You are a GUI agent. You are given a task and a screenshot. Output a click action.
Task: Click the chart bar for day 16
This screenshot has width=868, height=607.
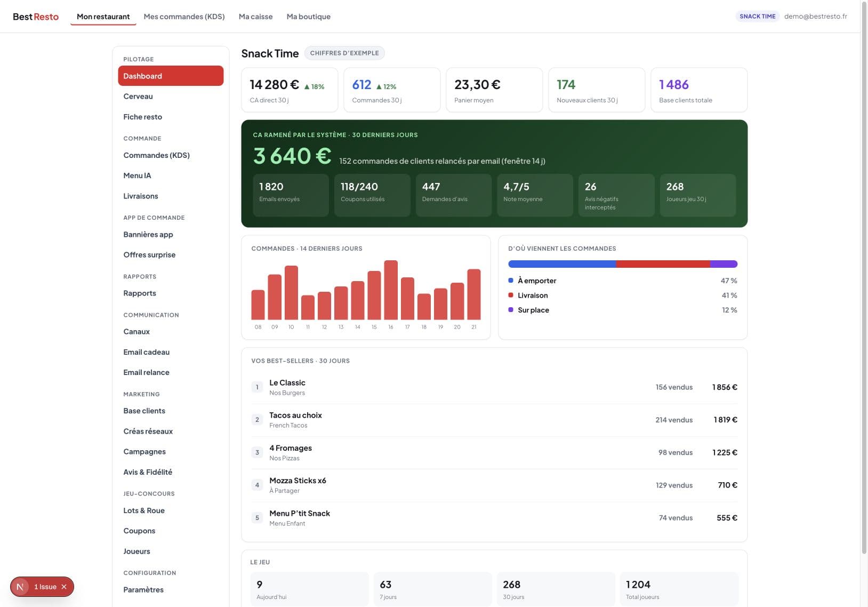[391, 290]
